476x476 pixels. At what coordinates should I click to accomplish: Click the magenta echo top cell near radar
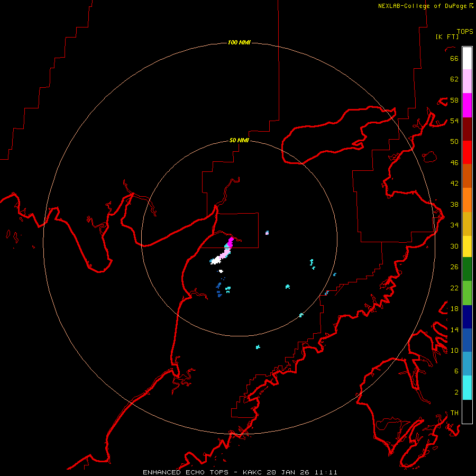231,243
